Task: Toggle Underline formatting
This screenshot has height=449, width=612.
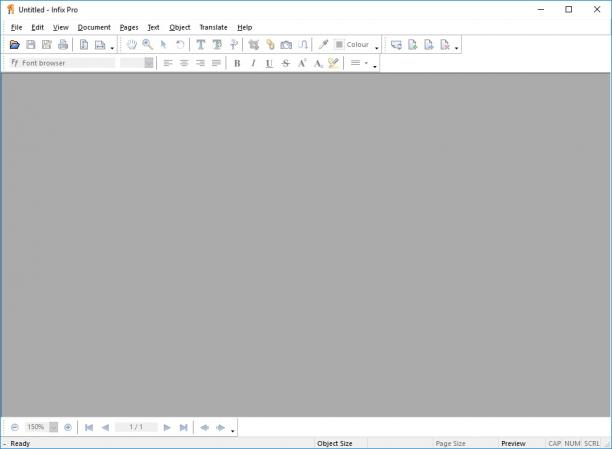Action: pyautogui.click(x=269, y=63)
